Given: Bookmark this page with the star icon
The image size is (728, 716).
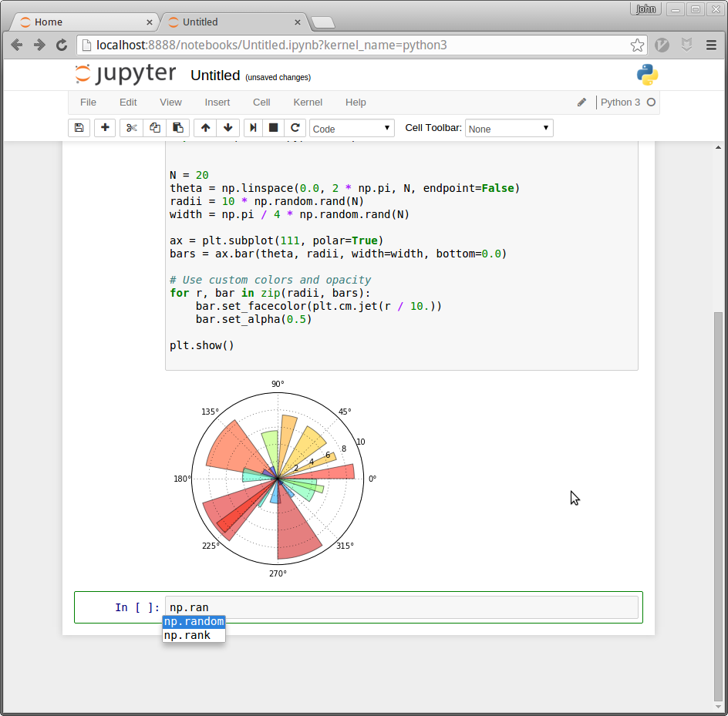Looking at the screenshot, I should (x=637, y=45).
